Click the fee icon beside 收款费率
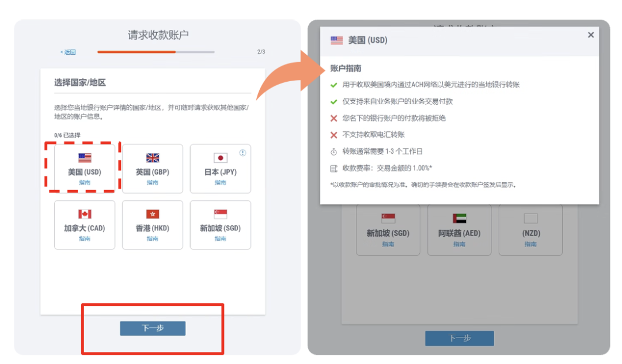 coord(333,169)
